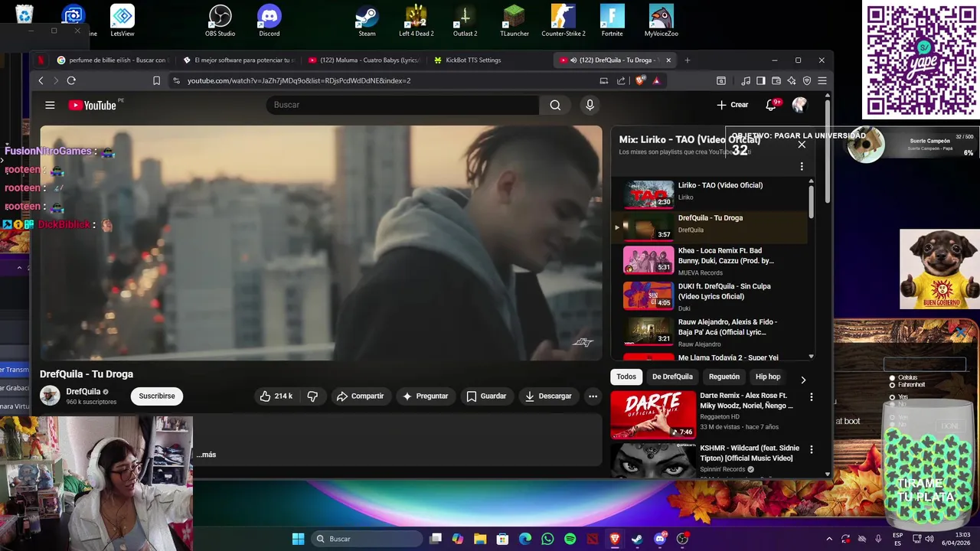980x551 pixels.
Task: Open options for KSHMR Wildcard video
Action: [812, 449]
